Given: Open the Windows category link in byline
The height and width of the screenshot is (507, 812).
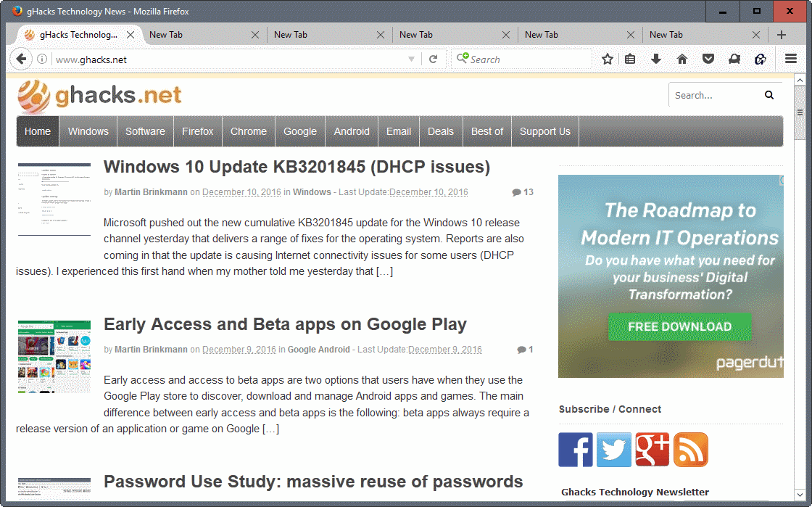Looking at the screenshot, I should pyautogui.click(x=312, y=192).
